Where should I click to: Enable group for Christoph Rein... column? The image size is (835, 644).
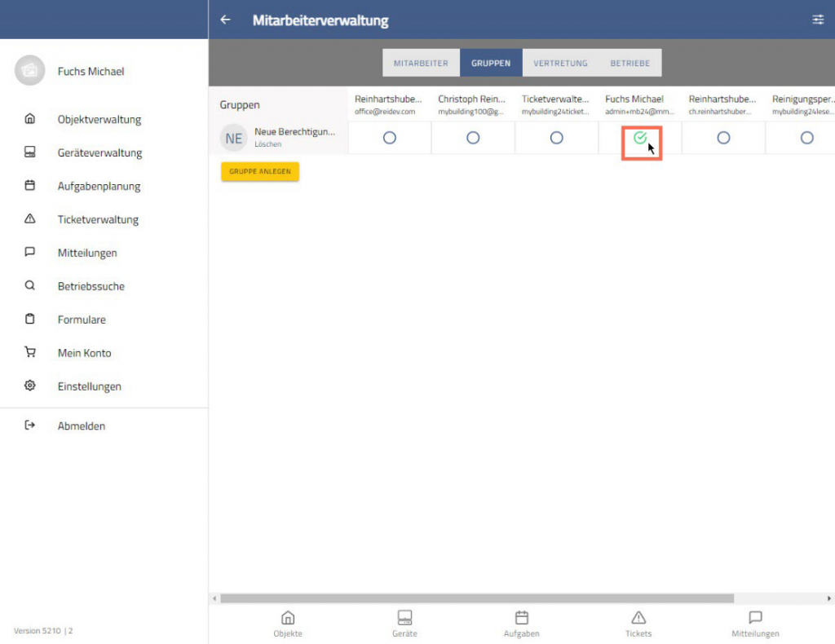(x=473, y=139)
